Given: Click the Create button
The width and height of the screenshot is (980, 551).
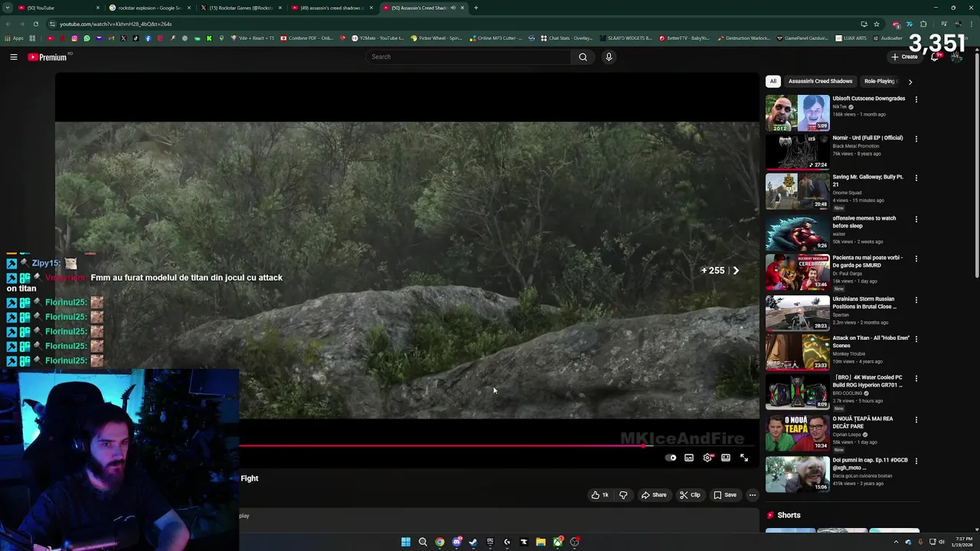Looking at the screenshot, I should click(x=904, y=57).
